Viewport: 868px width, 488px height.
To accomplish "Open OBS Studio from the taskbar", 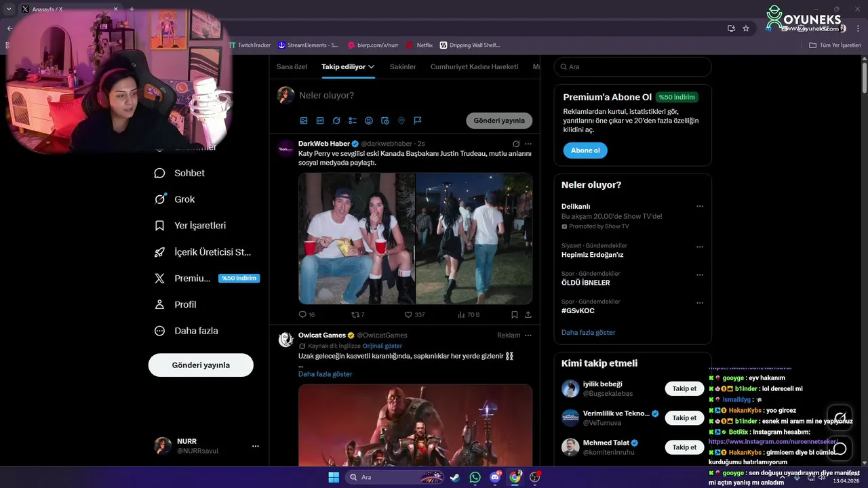I will click(x=535, y=477).
